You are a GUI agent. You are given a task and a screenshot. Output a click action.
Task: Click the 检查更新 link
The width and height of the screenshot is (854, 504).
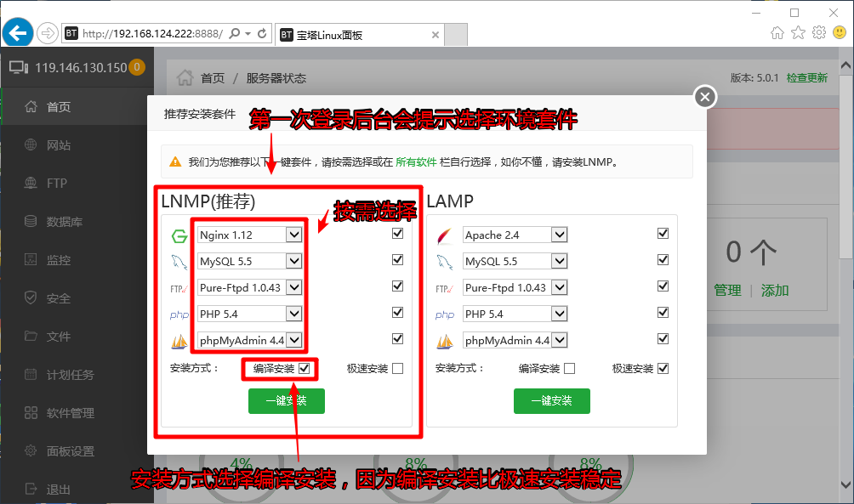coord(806,78)
